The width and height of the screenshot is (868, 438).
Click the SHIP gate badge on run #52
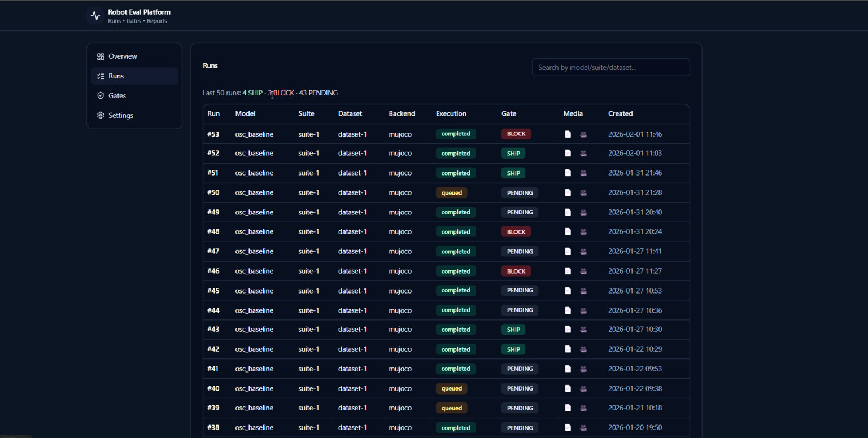tap(513, 153)
